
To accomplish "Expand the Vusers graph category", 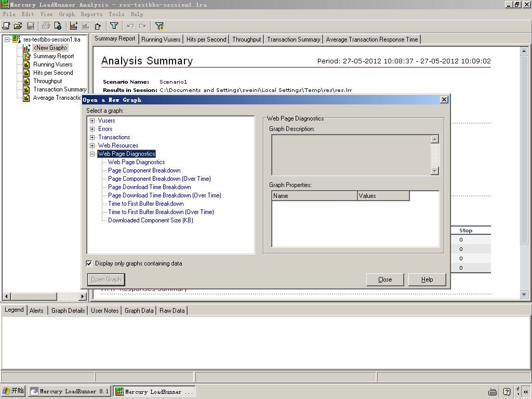I will pyautogui.click(x=92, y=121).
